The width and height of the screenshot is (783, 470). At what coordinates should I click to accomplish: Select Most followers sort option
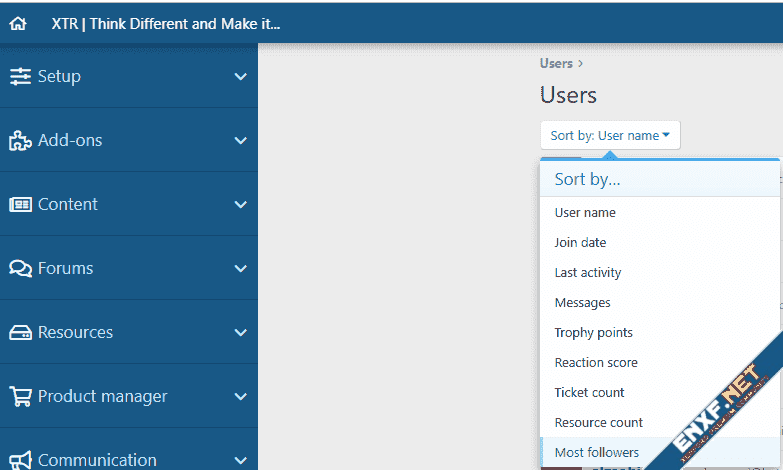click(596, 452)
